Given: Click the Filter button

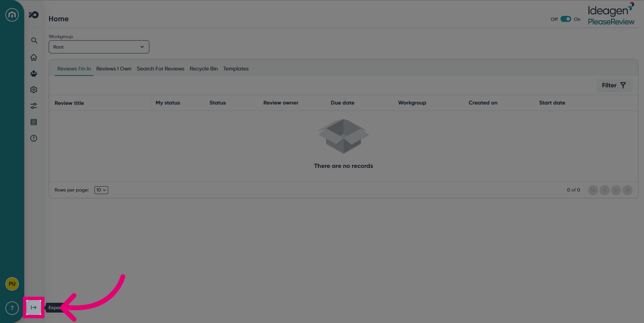Looking at the screenshot, I should pos(614,85).
